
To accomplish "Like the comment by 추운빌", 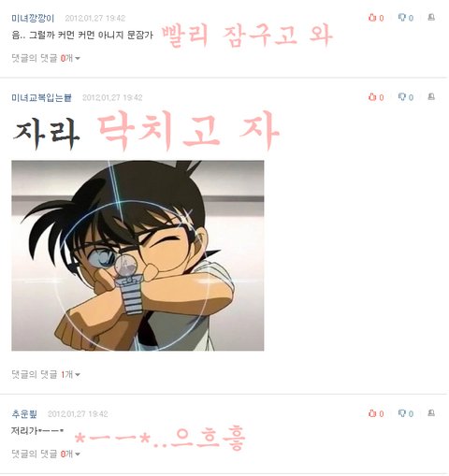I will 376,413.
